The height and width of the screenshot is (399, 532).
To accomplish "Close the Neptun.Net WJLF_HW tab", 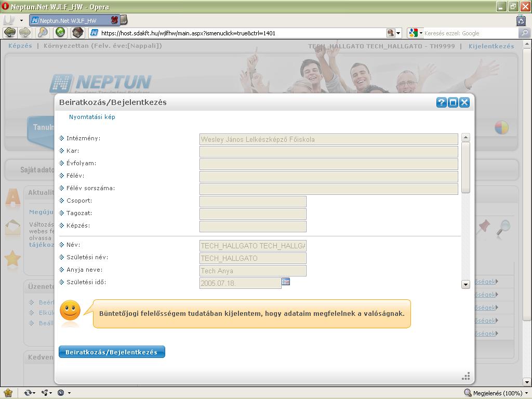I will coord(114,20).
